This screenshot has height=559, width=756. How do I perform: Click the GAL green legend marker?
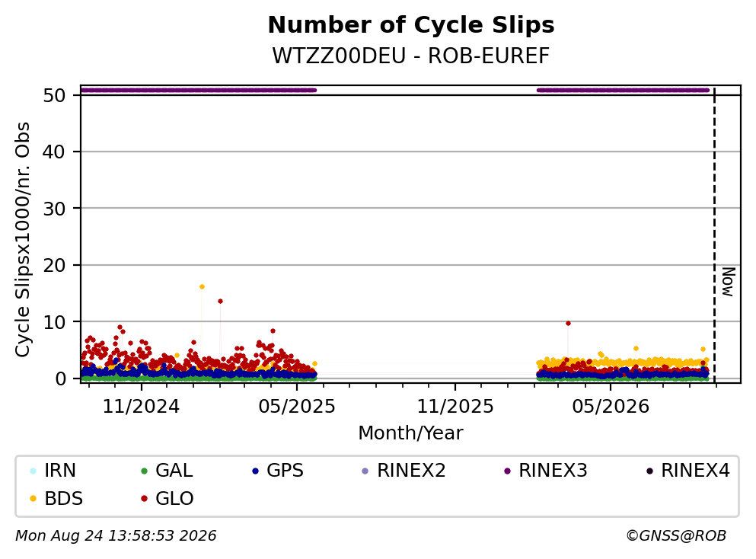[x=144, y=471]
